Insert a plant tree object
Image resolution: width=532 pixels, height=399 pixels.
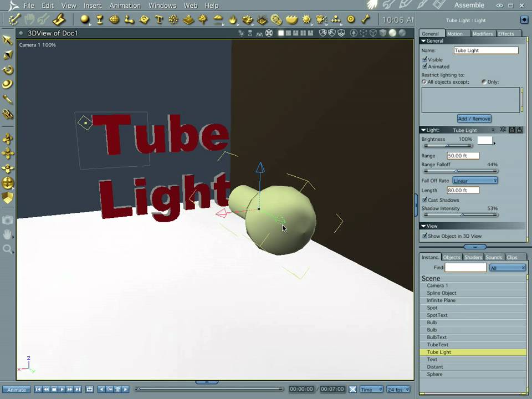point(203,19)
